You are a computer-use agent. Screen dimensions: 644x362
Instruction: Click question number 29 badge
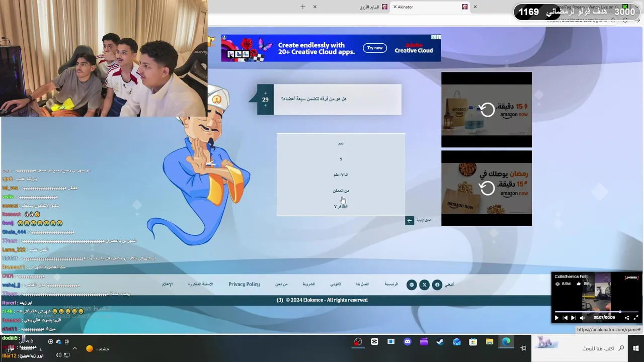(265, 100)
